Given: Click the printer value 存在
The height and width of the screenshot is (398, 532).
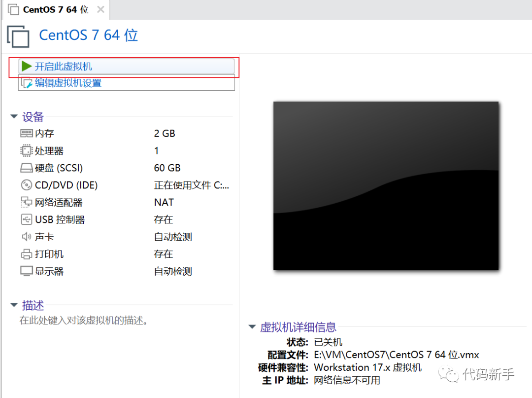Looking at the screenshot, I should 163,254.
